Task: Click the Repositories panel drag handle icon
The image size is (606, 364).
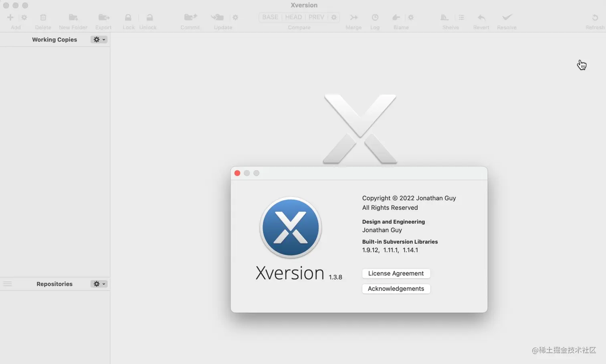Action: click(x=8, y=284)
